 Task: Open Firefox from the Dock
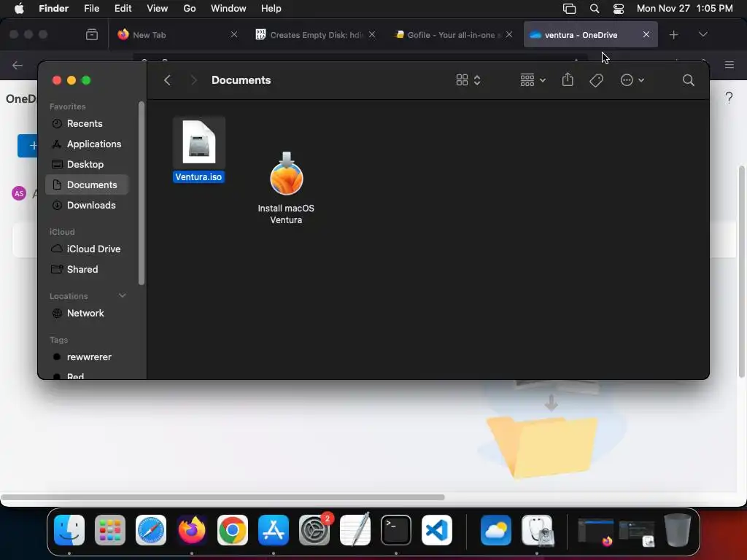pyautogui.click(x=192, y=530)
